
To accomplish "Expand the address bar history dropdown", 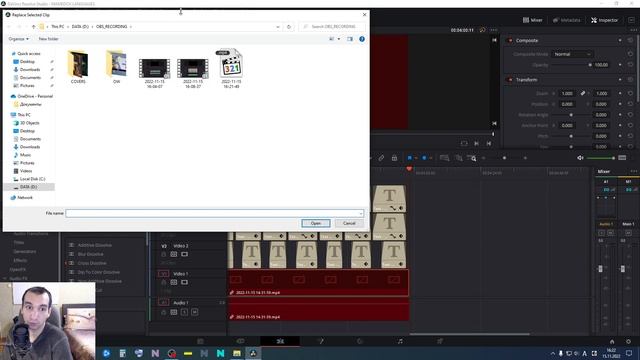I will (x=278, y=27).
